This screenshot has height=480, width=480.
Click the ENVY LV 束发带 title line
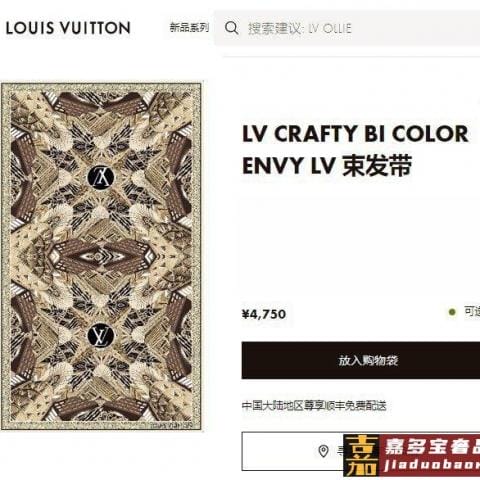tap(327, 166)
